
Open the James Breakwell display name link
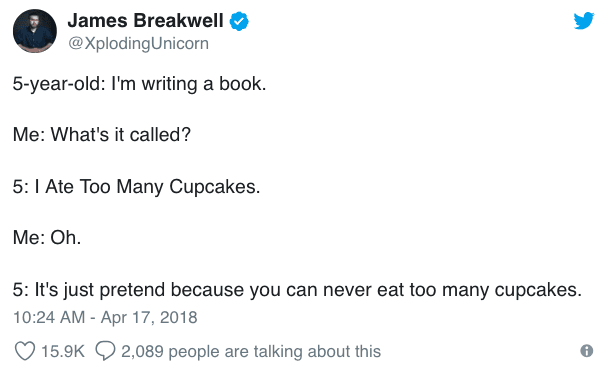click(x=145, y=21)
